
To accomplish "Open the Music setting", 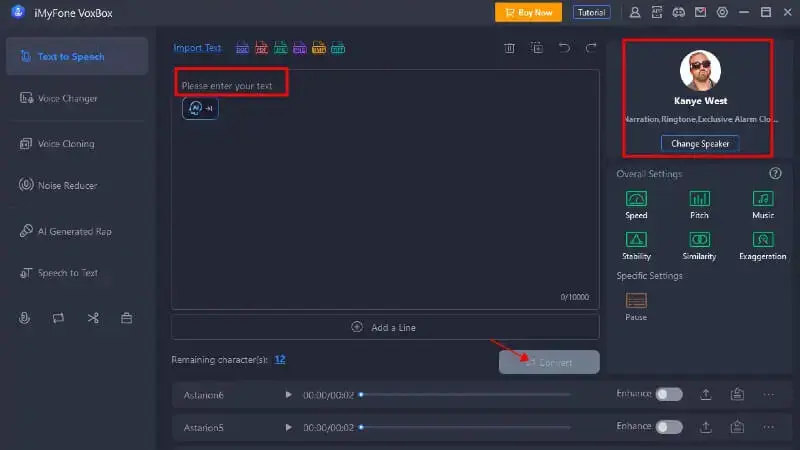I will (x=763, y=205).
